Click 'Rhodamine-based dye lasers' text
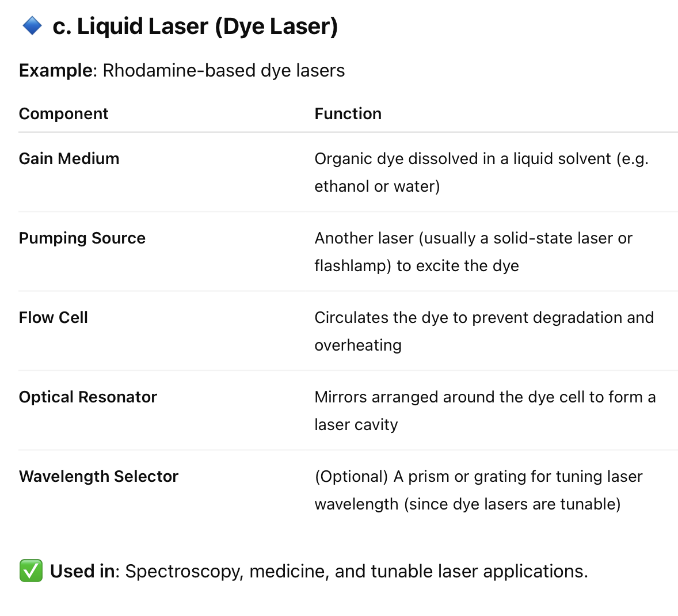Viewport: 678px width, 616px height. 223,70
